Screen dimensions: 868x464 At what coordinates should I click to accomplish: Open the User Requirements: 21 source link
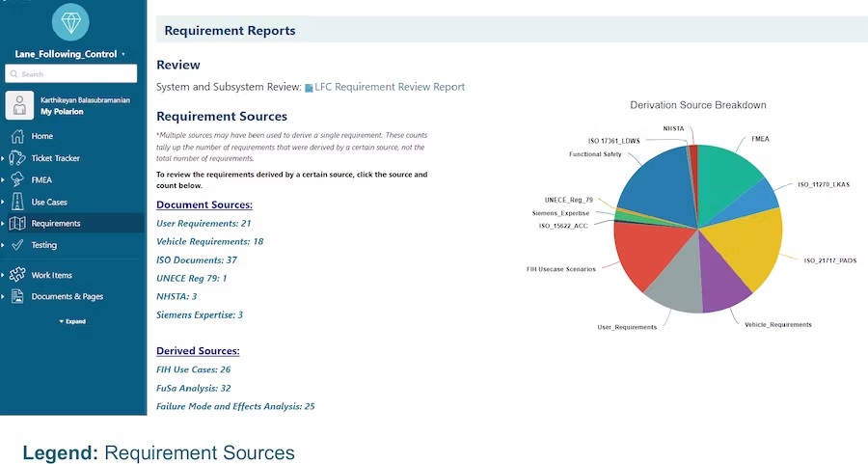[x=203, y=223]
